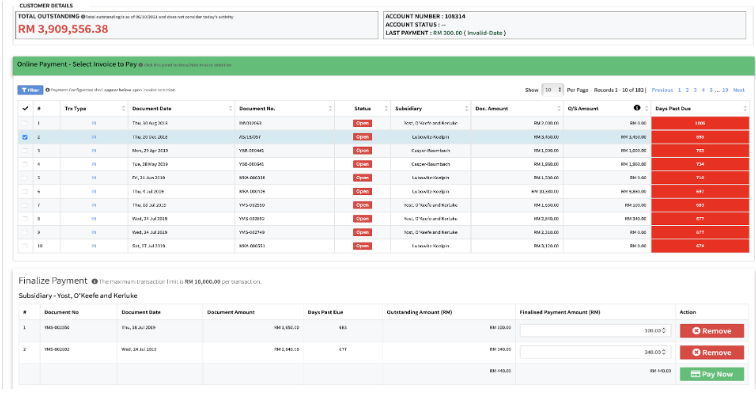Click the info icon beside the Filter button

[x=47, y=90]
